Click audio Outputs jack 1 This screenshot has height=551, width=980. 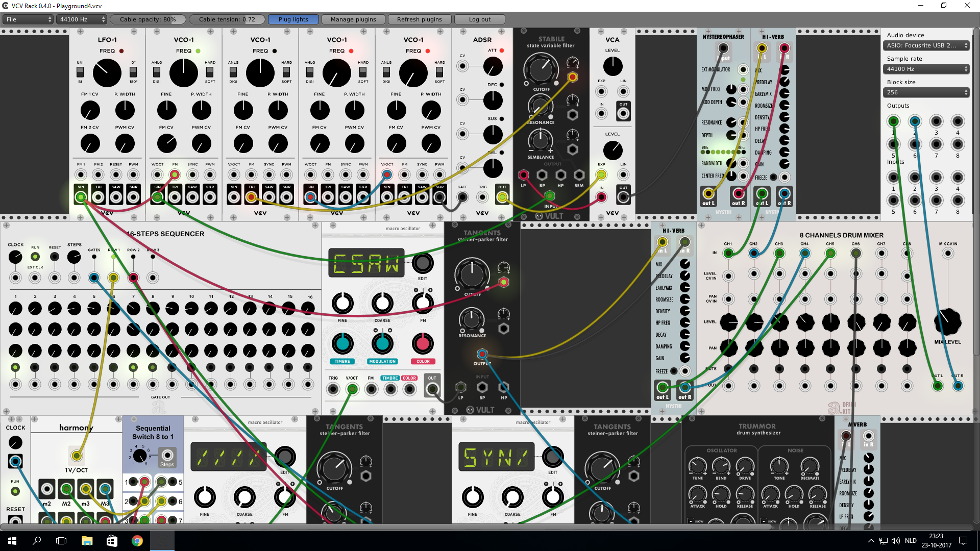click(x=893, y=121)
